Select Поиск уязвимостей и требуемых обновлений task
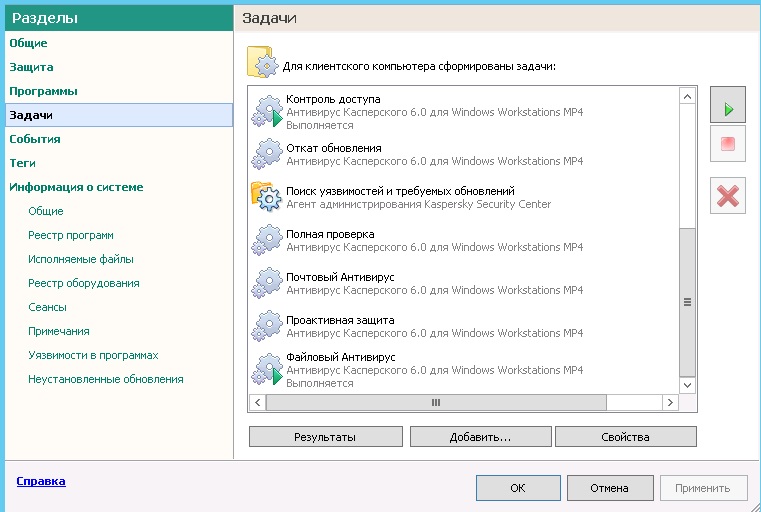Screen dimensions: 761x512 tap(400, 191)
